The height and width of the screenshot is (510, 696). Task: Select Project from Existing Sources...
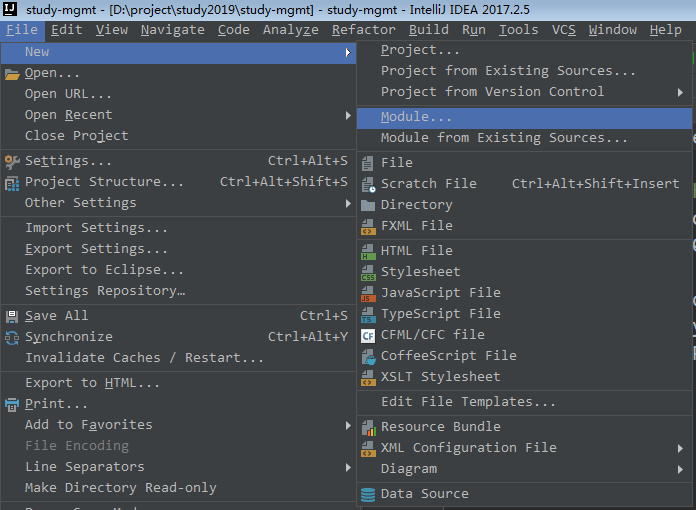point(524,71)
